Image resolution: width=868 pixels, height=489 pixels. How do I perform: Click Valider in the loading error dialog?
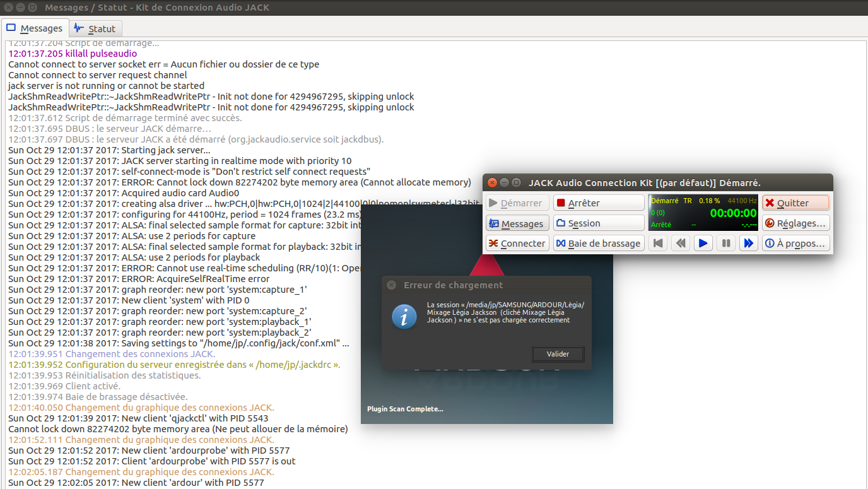coord(558,354)
